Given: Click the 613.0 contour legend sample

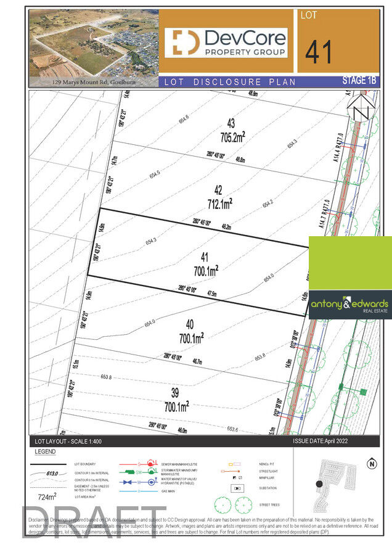Looking at the screenshot, I should (49, 473).
